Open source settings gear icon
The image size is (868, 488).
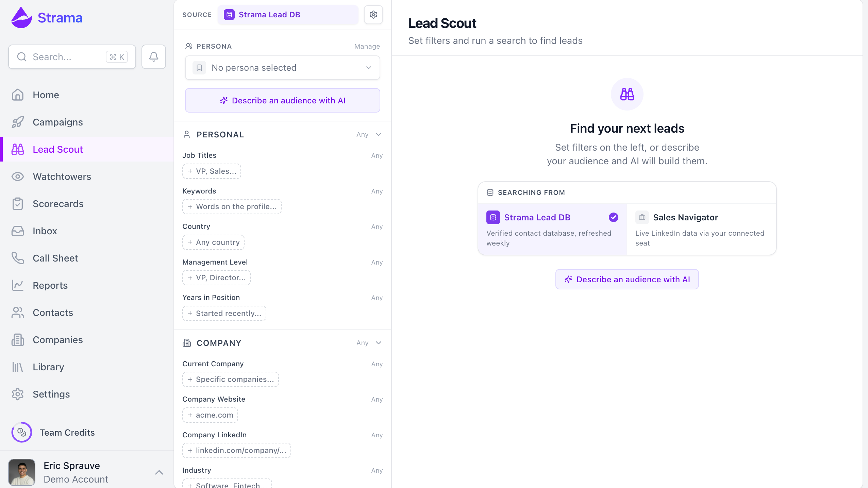tap(373, 15)
